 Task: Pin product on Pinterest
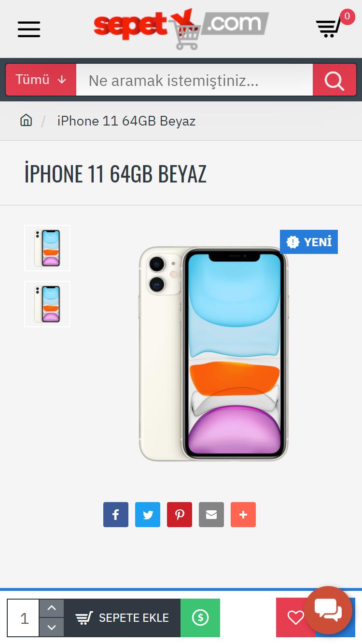[180, 515]
